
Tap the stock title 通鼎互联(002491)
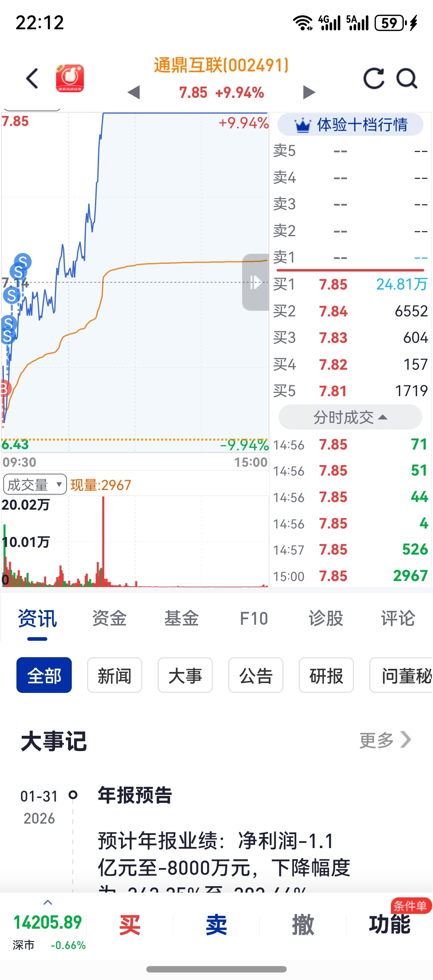click(221, 65)
